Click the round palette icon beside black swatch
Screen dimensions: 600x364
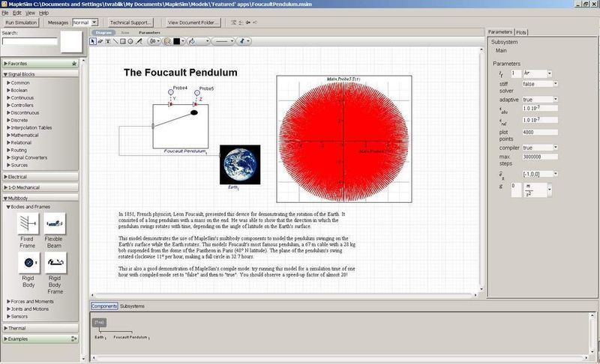[166, 41]
